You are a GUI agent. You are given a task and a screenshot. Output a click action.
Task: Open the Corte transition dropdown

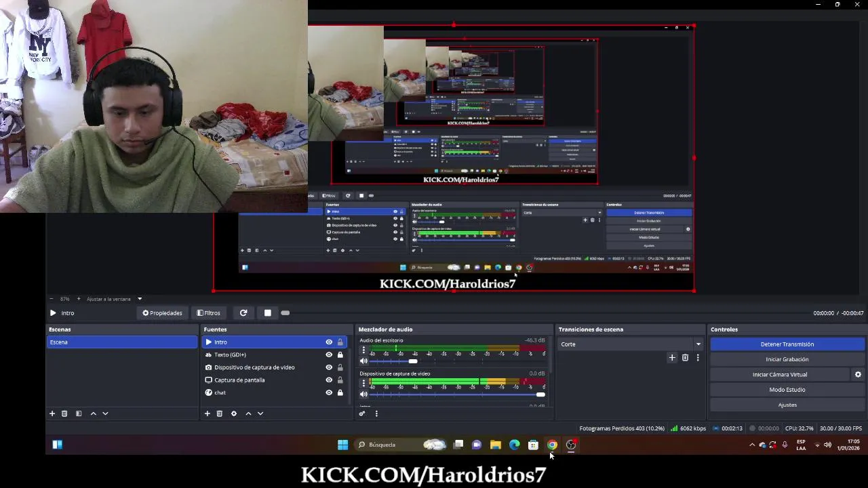click(630, 344)
